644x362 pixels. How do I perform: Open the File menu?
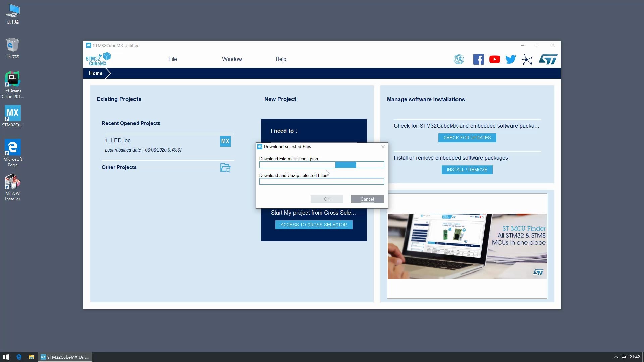point(173,59)
